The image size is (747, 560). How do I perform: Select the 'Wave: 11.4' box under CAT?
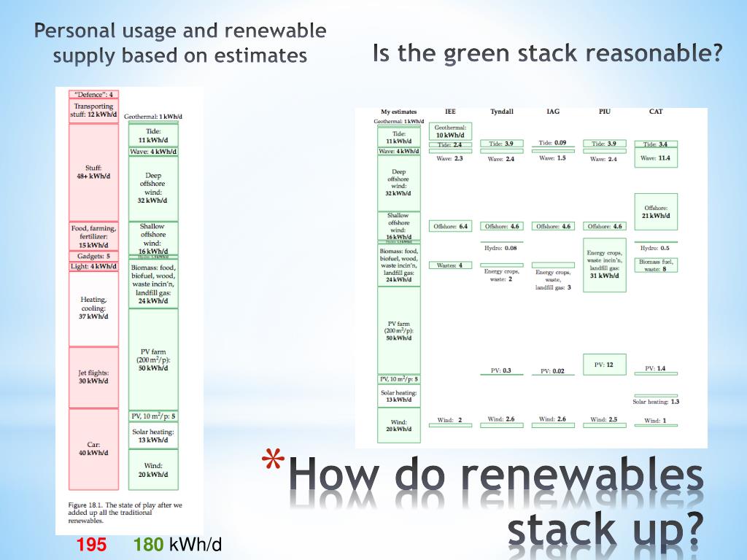pos(656,158)
